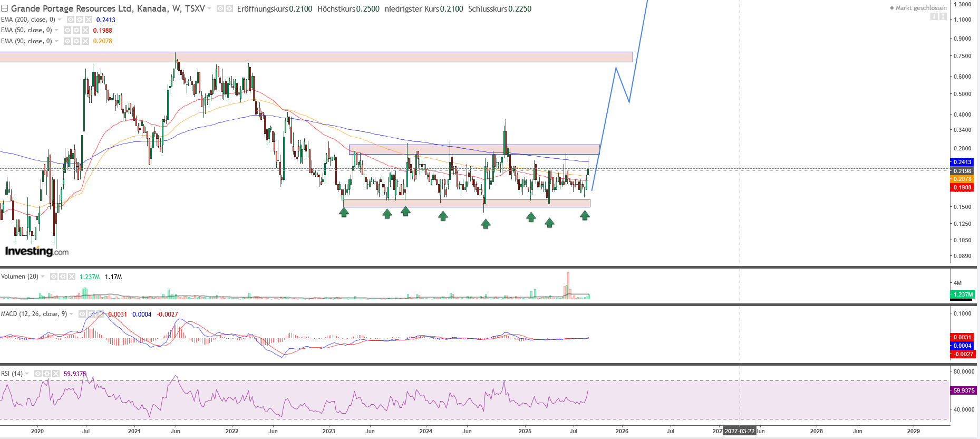Image resolution: width=980 pixels, height=439 pixels.
Task: Open RSI (14) settings gear
Action: [x=47, y=374]
